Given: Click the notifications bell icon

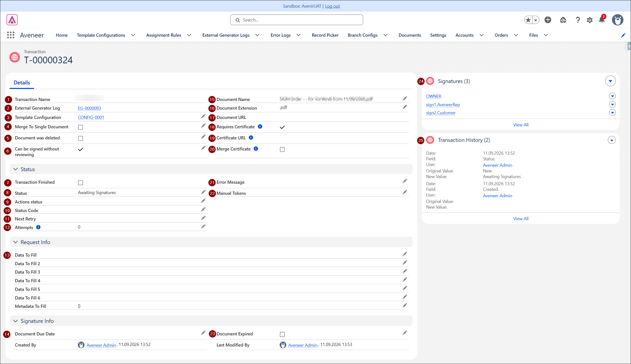Looking at the screenshot, I should click(602, 20).
